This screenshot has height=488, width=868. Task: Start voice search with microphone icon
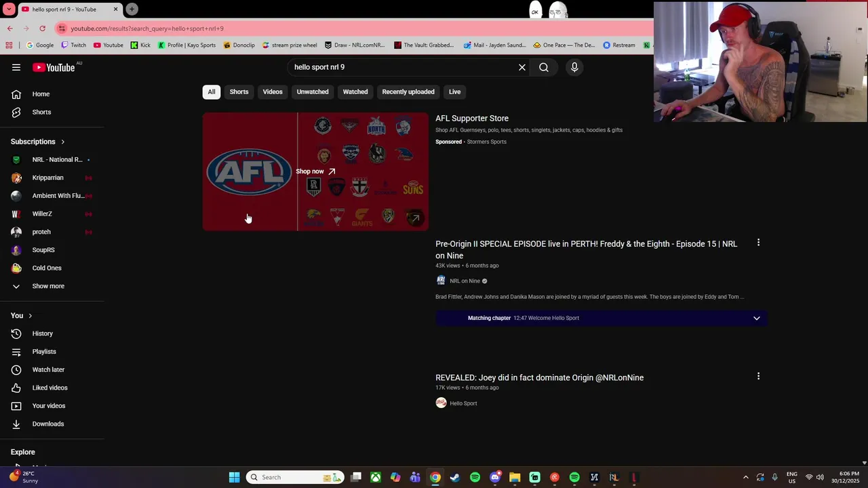(x=574, y=67)
